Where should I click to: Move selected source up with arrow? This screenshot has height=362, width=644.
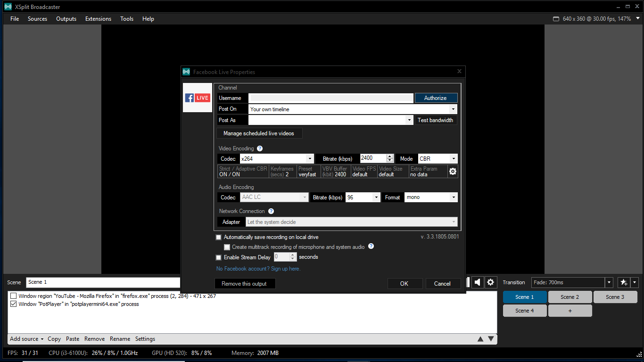click(x=480, y=339)
